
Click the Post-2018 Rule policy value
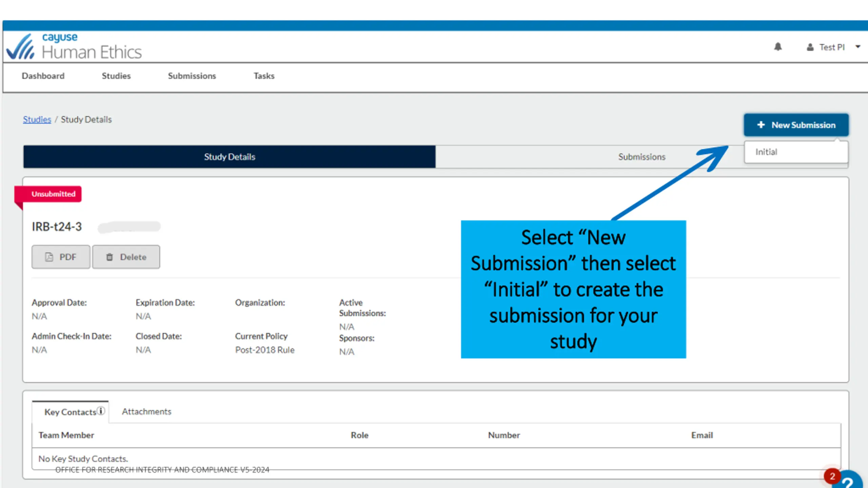tap(265, 350)
